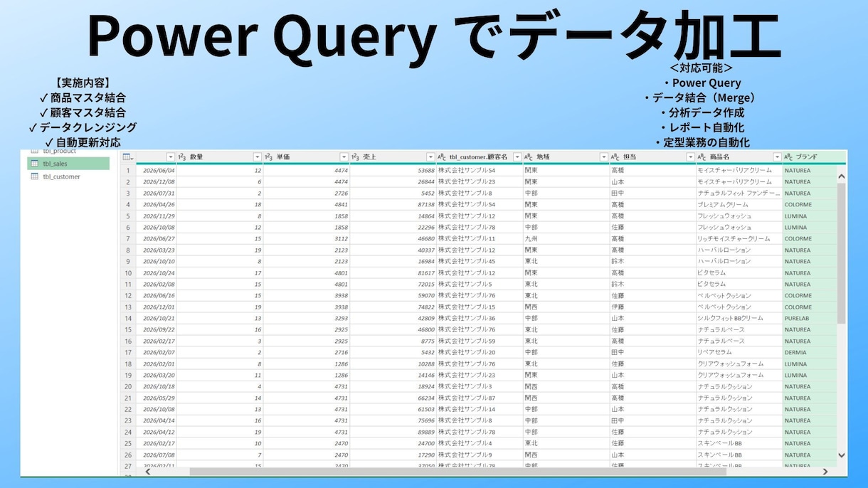This screenshot has height=488, width=868.
Task: Click the horizontal scrollbar thumb
Action: pos(457,471)
